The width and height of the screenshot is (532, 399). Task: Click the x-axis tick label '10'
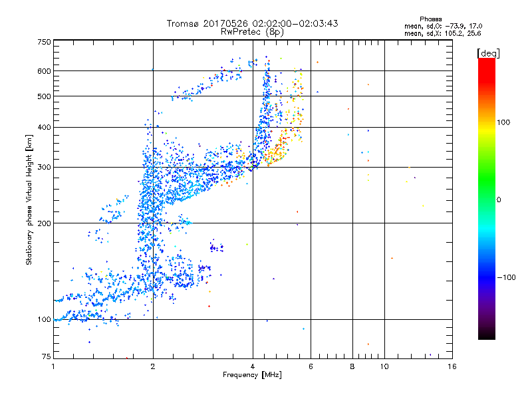click(x=384, y=366)
